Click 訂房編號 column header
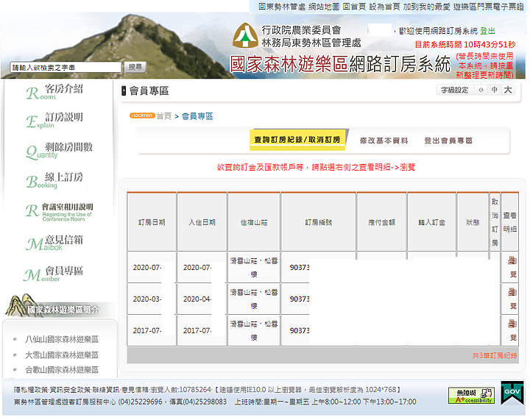530x420 pixels. [x=319, y=222]
